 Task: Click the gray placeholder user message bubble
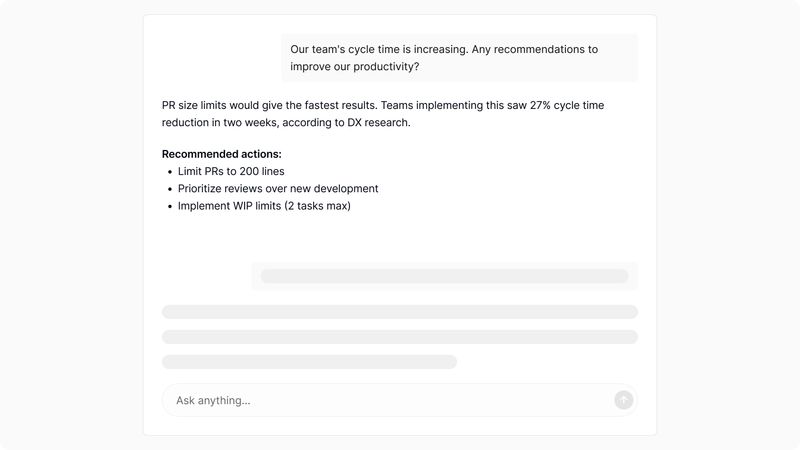[444, 276]
